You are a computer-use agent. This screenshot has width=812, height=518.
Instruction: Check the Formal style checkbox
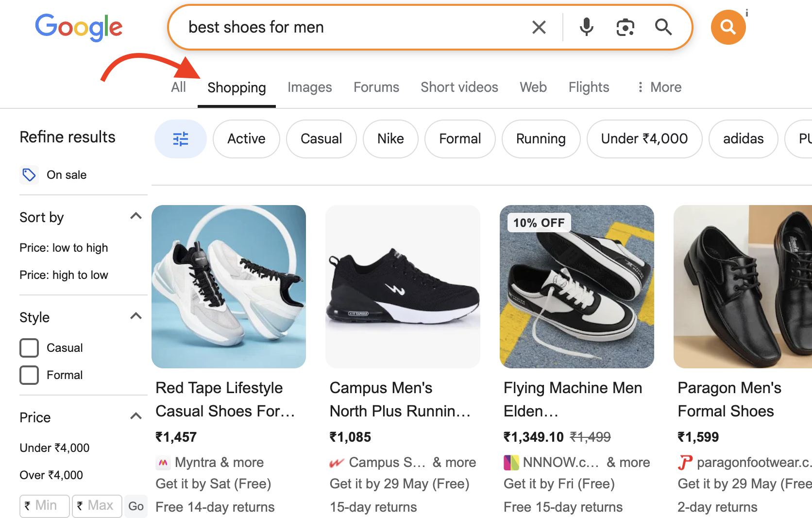pyautogui.click(x=29, y=375)
